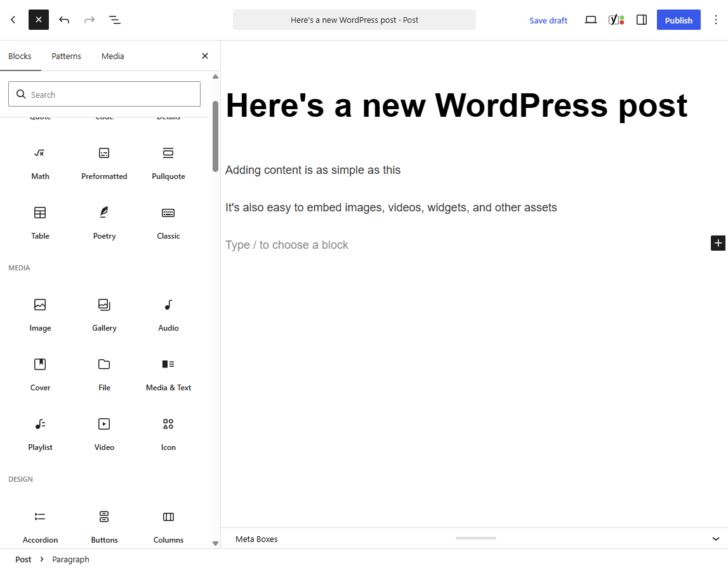Image resolution: width=728 pixels, height=568 pixels.
Task: Insert the Math block
Action: click(x=40, y=163)
